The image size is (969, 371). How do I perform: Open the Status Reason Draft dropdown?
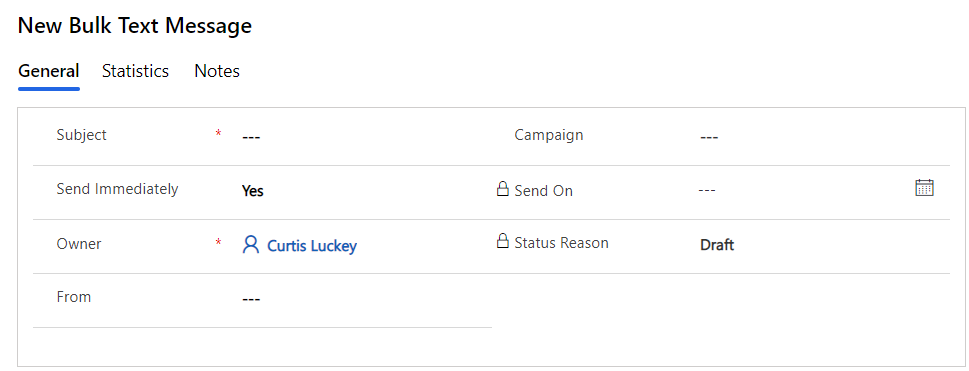(x=717, y=245)
